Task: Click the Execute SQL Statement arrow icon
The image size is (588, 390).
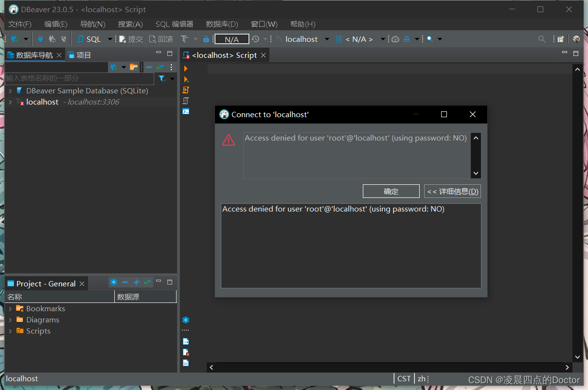Action: (x=185, y=69)
